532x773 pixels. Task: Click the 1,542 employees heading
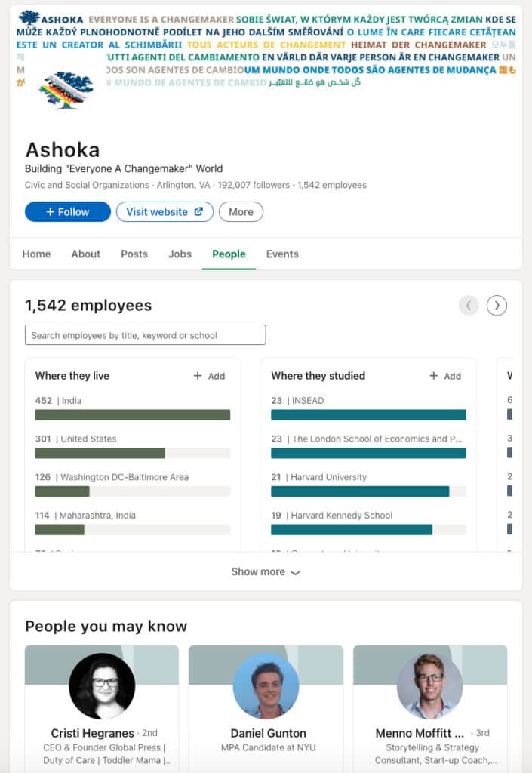coord(88,305)
